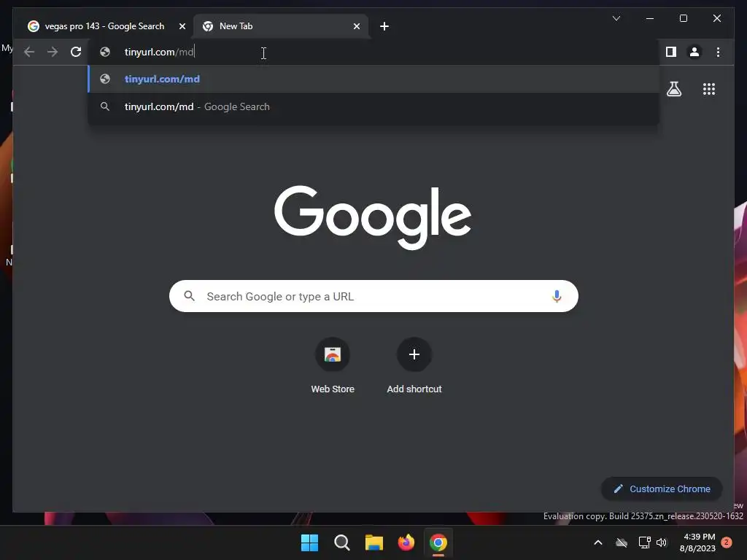The image size is (747, 560).
Task: Click the globe icon in address bar
Action: point(105,52)
